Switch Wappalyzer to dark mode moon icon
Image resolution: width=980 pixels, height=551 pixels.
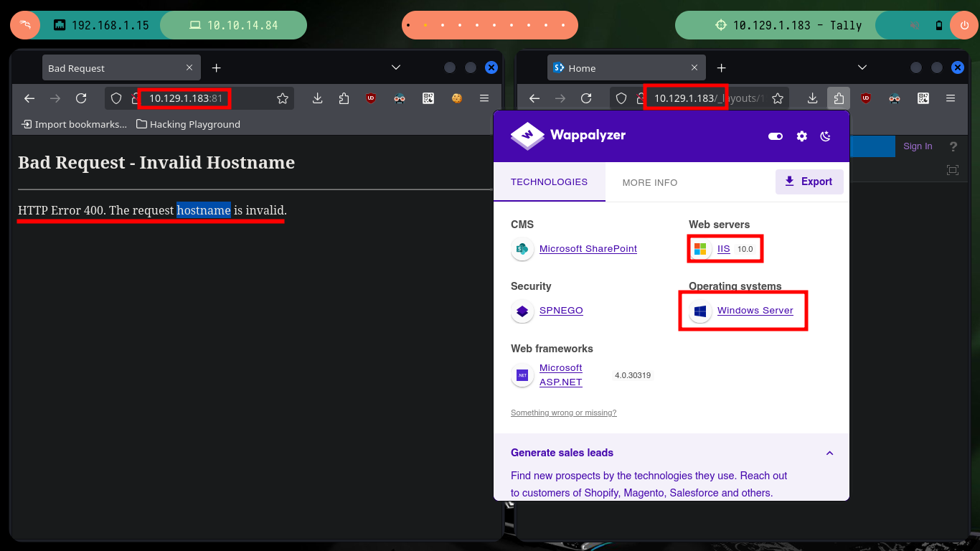point(826,136)
